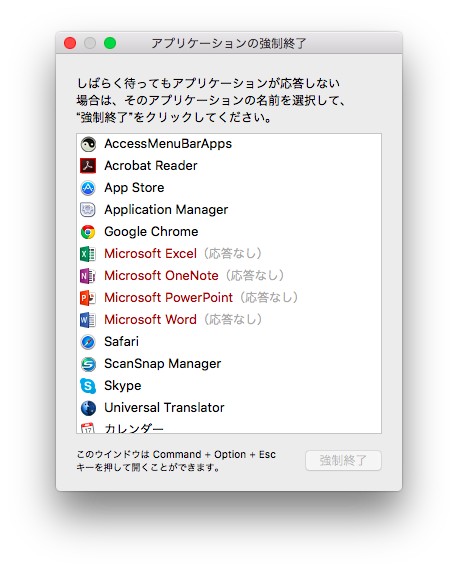The width and height of the screenshot is (458, 571).
Task: Click the ScanSnap Manager icon
Action: pyautogui.click(x=88, y=364)
